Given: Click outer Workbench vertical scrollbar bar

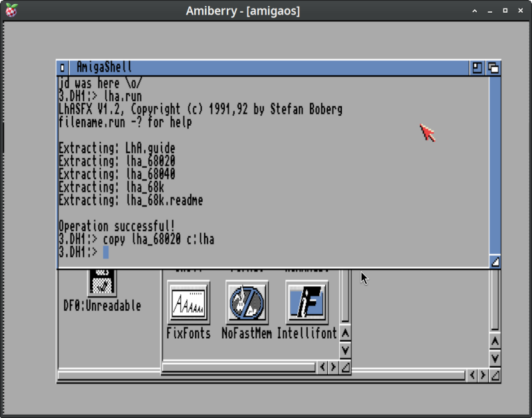Looking at the screenshot, I should (495, 300).
